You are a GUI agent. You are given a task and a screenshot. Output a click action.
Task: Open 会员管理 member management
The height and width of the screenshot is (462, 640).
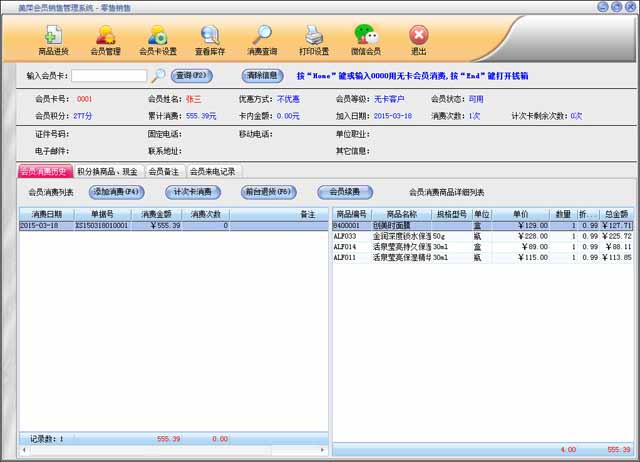tap(105, 39)
